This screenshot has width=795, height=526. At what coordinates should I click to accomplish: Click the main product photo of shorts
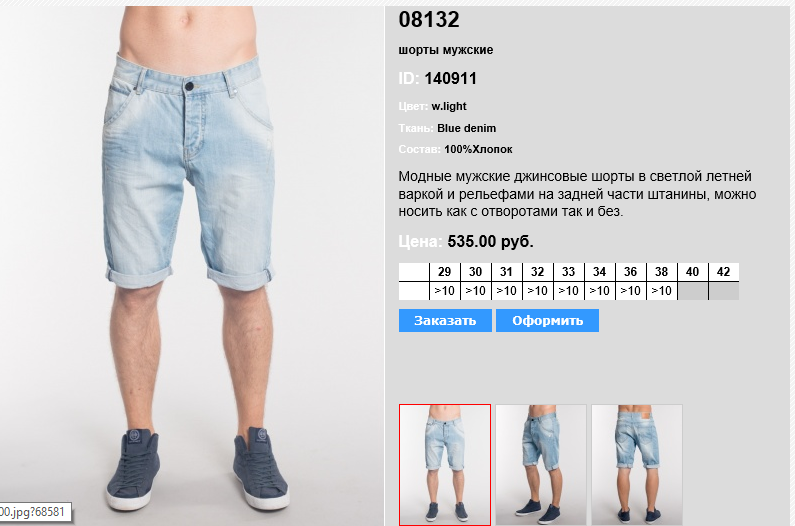coord(192,266)
